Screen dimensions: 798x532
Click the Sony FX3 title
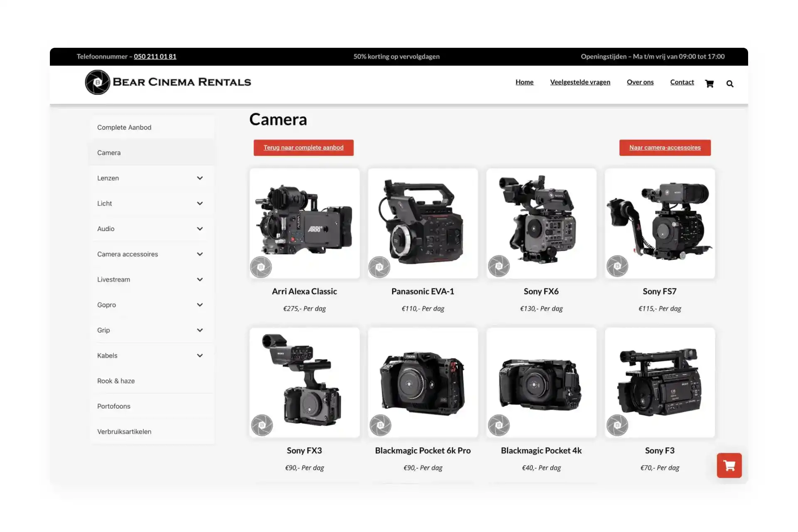[x=304, y=451]
